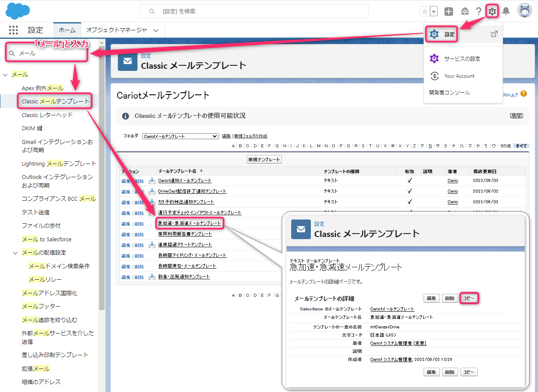The height and width of the screenshot is (392, 538).
Task: Click download icon for 到着・出発通知テンプレート row
Action: tap(152, 277)
